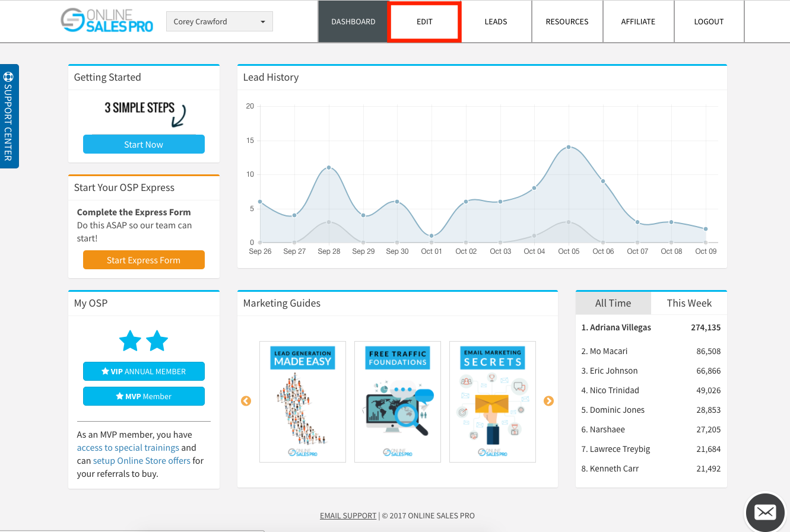
Task: Open the Lead Generation Made Easy guide
Action: coord(303,402)
